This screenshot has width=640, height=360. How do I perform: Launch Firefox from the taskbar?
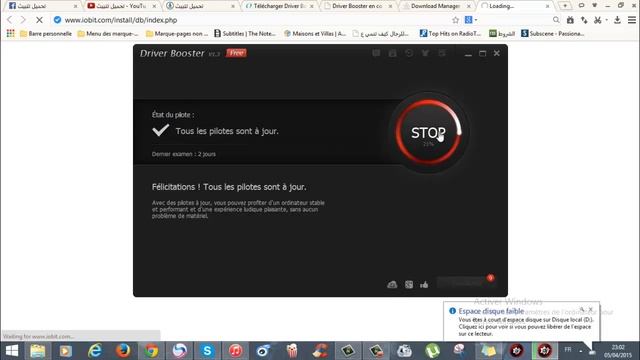coord(123,351)
